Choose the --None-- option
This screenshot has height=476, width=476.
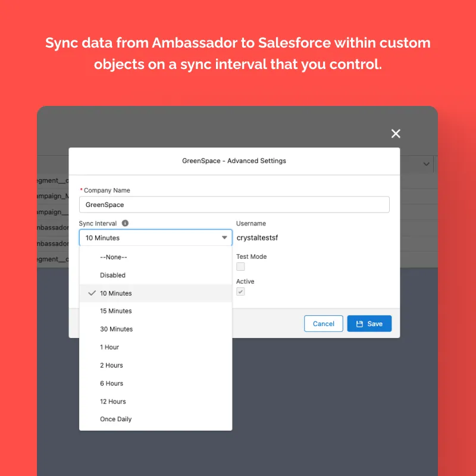tap(155, 257)
